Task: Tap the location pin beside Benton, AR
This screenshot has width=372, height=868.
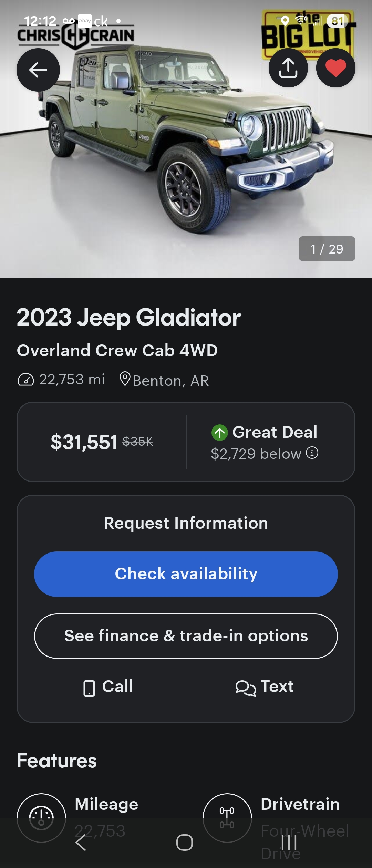Action: pos(125,379)
